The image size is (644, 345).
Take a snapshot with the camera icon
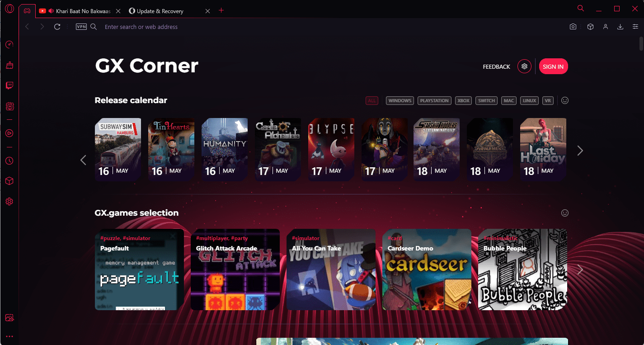point(573,27)
